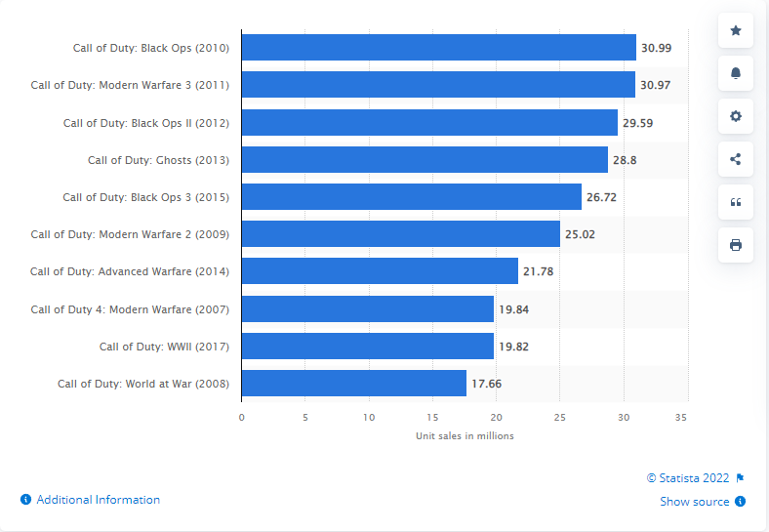Click the Show source link
Viewport: 769px width, 532px height.
tap(694, 502)
